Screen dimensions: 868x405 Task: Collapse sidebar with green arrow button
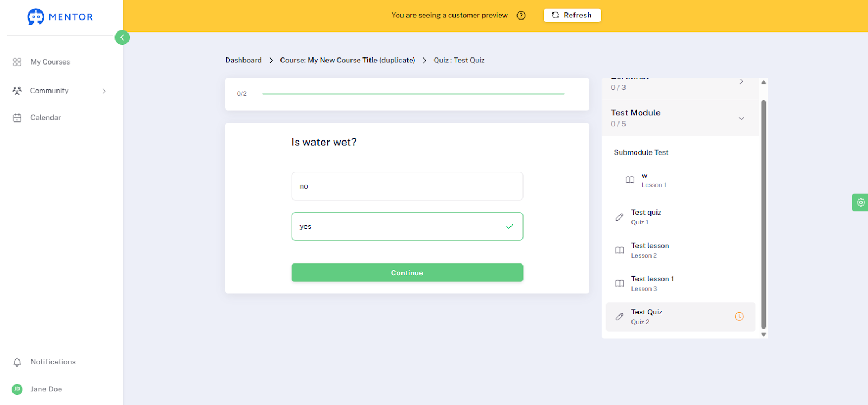pyautogui.click(x=122, y=37)
